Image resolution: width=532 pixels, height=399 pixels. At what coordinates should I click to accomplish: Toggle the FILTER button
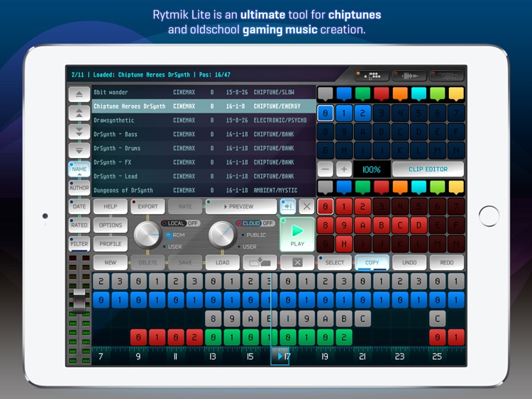pyautogui.click(x=79, y=243)
